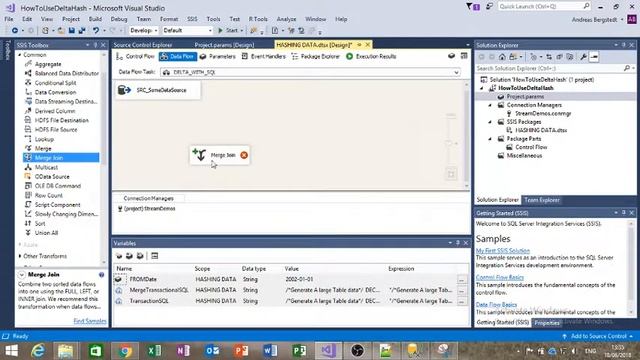Viewport: 640px width, 360px height.
Task: Toggle auto-hide pin on SSIS Toolbox panel
Action: point(96,45)
